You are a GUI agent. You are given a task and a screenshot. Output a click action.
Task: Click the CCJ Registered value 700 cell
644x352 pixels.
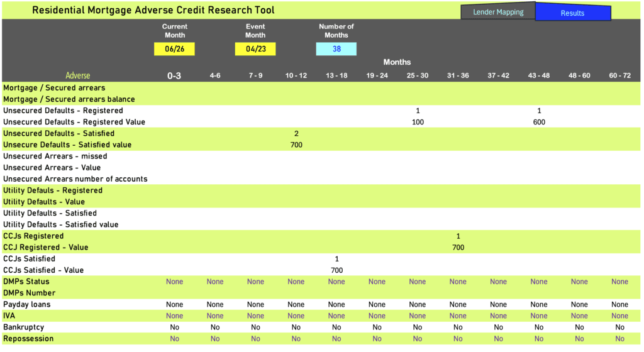458,248
